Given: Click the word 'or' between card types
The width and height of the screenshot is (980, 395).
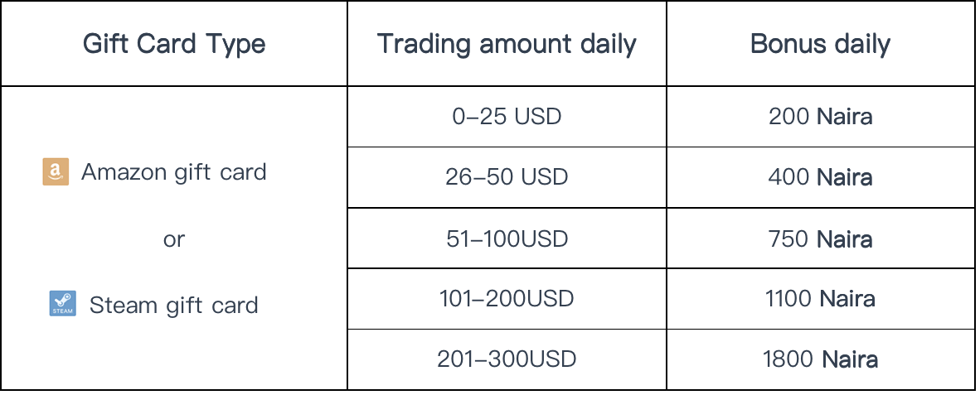Looking at the screenshot, I should tap(174, 239).
